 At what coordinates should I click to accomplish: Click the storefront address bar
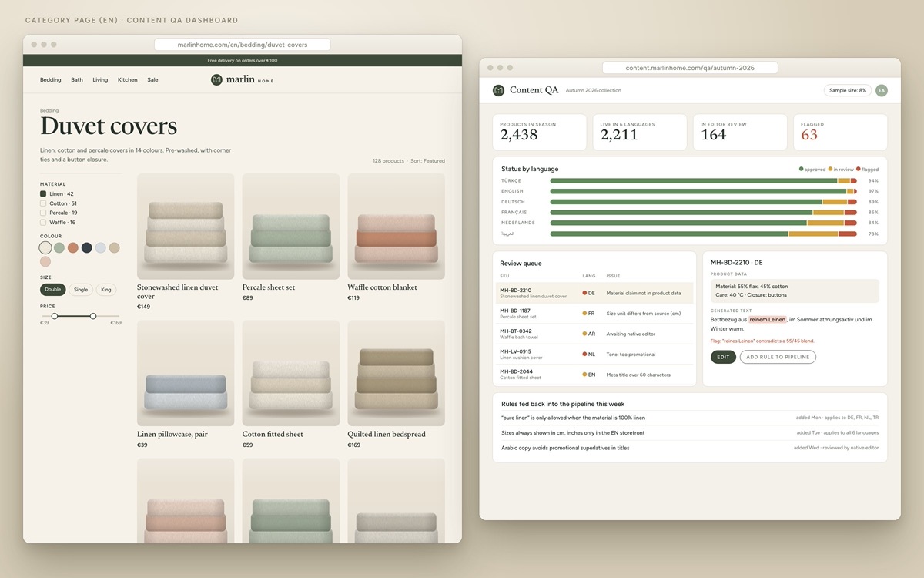click(x=243, y=45)
